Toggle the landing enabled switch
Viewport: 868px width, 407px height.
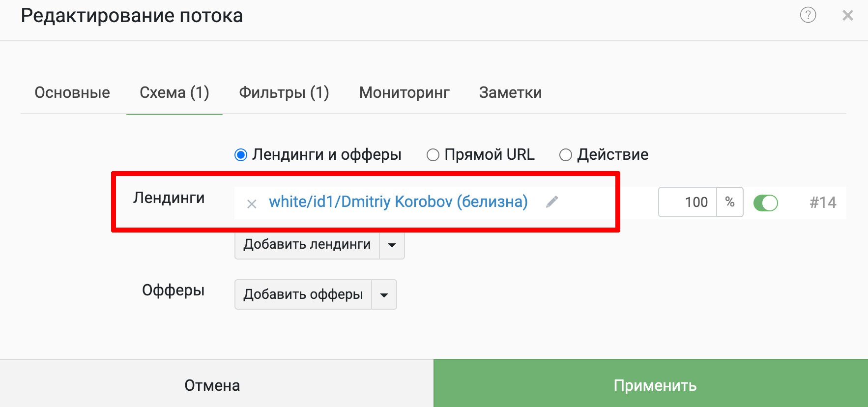pos(765,203)
